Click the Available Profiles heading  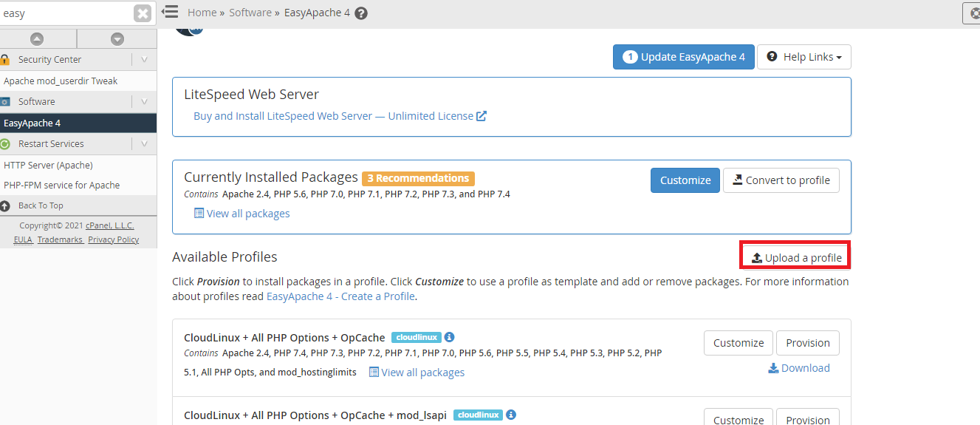pyautogui.click(x=225, y=257)
